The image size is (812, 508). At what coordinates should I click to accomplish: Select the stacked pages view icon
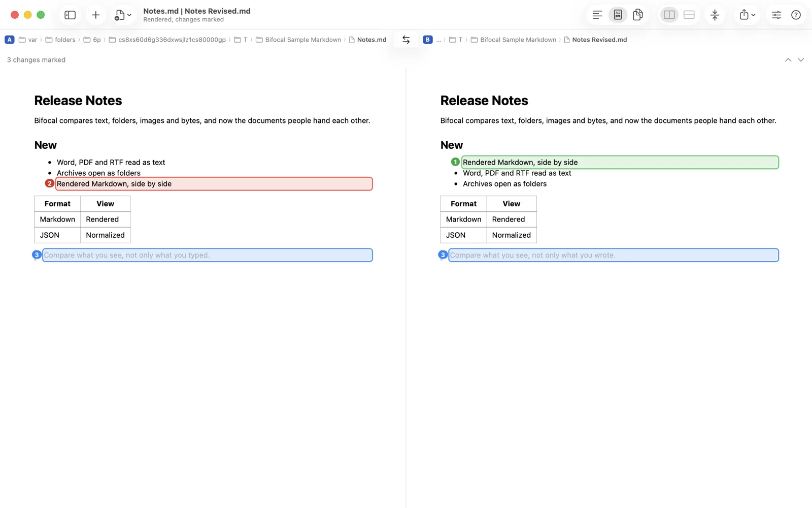pyautogui.click(x=638, y=15)
